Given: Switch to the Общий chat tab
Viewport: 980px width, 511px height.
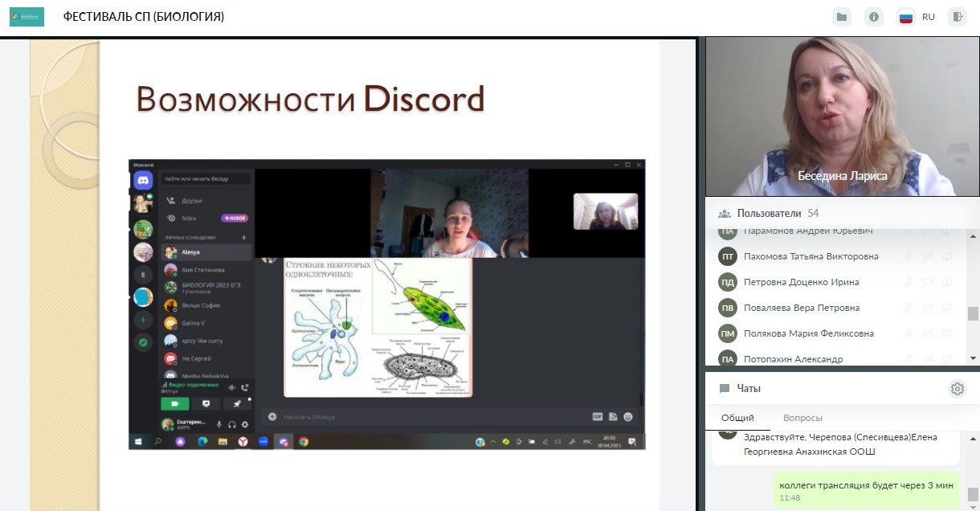Looking at the screenshot, I should click(737, 418).
